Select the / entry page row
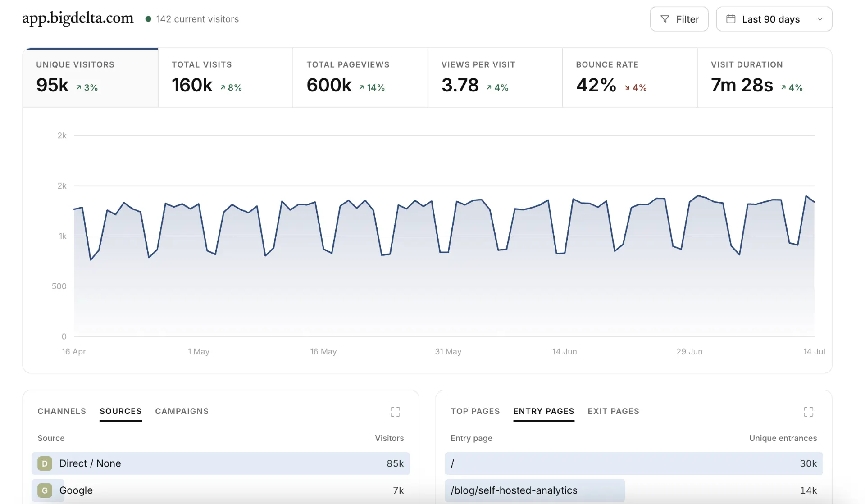The image size is (865, 504). [x=634, y=463]
